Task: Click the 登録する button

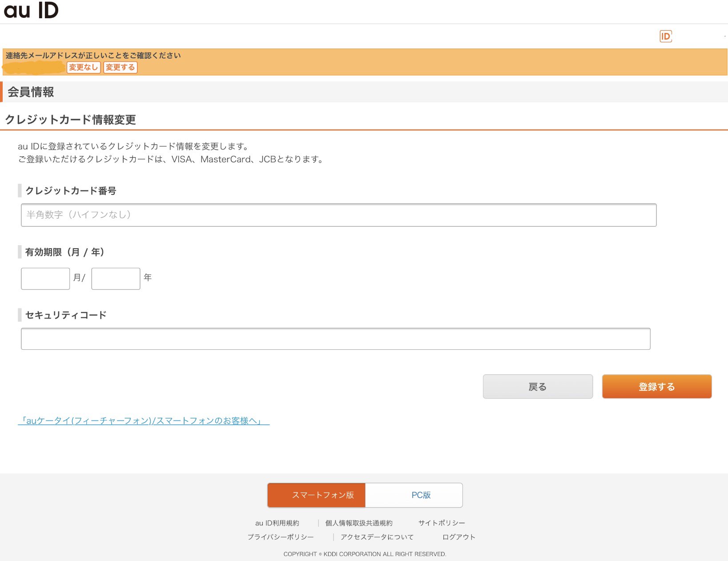Action: 657,387
